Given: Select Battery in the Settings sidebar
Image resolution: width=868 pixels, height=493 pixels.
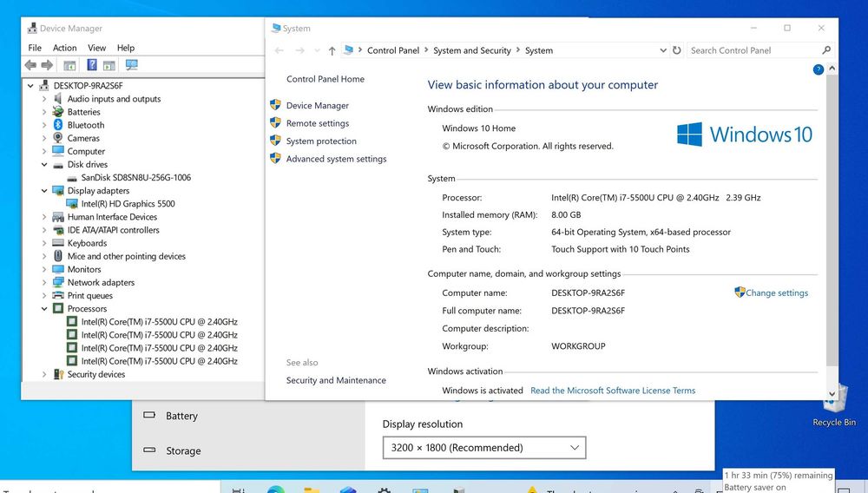Looking at the screenshot, I should (181, 416).
